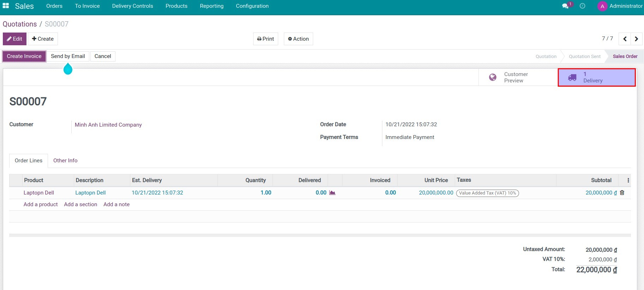Open the column options kebab icon
The height and width of the screenshot is (290, 644).
(x=628, y=180)
